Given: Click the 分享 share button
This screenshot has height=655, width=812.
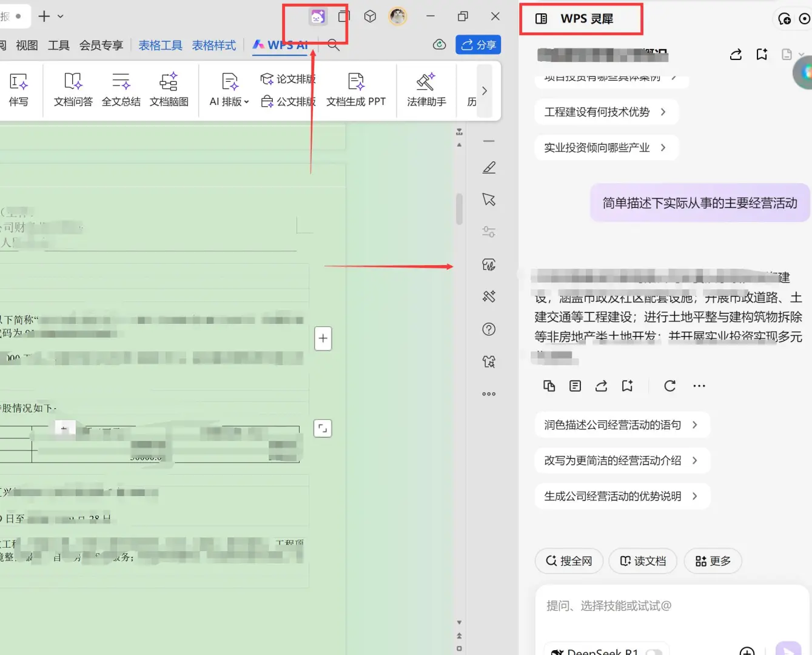Looking at the screenshot, I should tap(478, 44).
